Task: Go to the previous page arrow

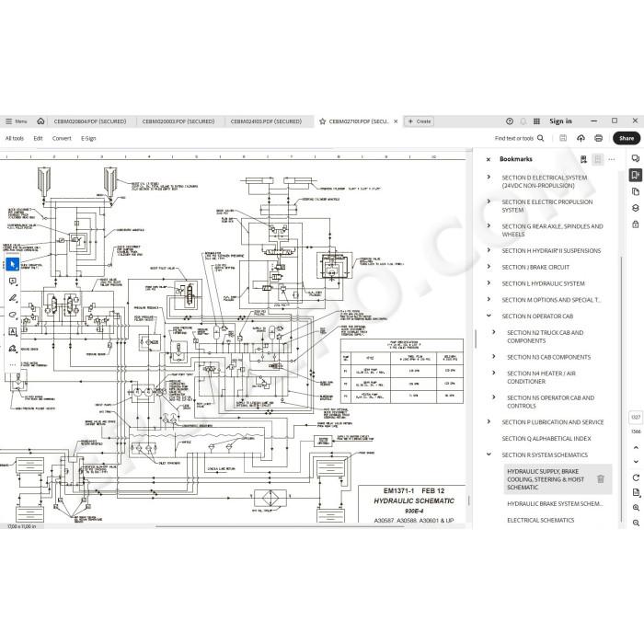Action: tap(636, 448)
